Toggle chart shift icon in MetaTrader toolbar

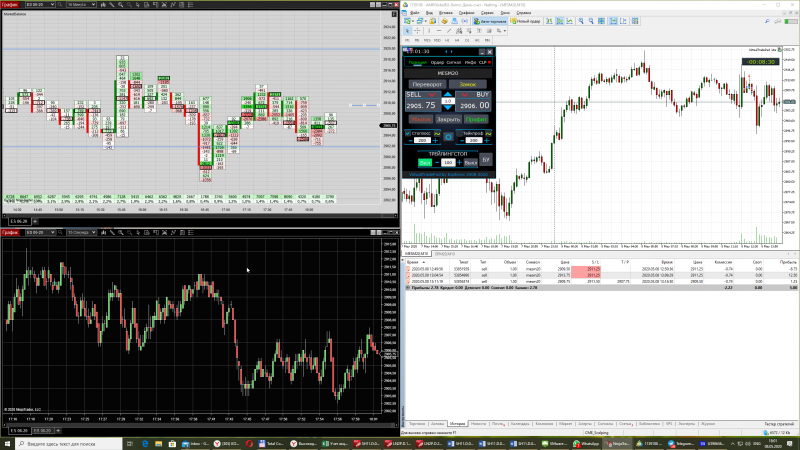pyautogui.click(x=623, y=21)
